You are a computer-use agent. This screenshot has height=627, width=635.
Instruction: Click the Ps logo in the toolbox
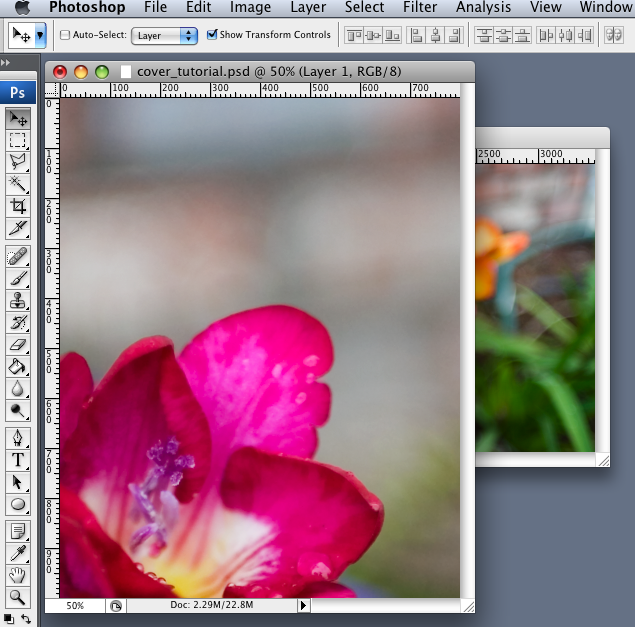click(18, 93)
